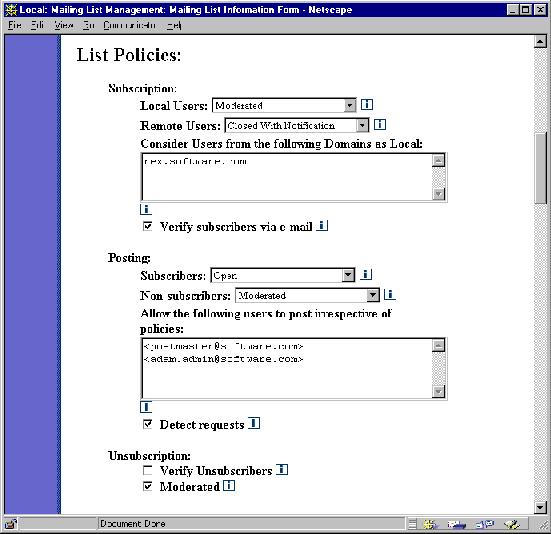Open info icon beside Local Users dropdown
The height and width of the screenshot is (534, 551).
(367, 105)
